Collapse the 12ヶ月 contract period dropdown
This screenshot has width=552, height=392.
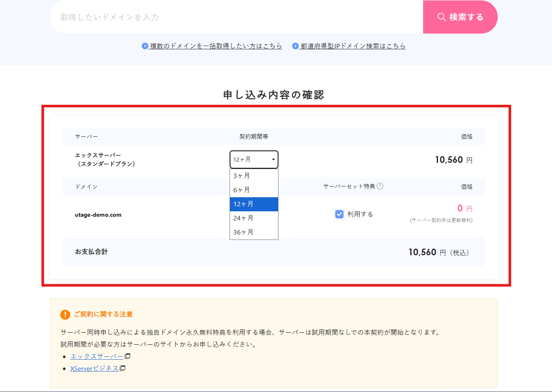click(x=254, y=160)
